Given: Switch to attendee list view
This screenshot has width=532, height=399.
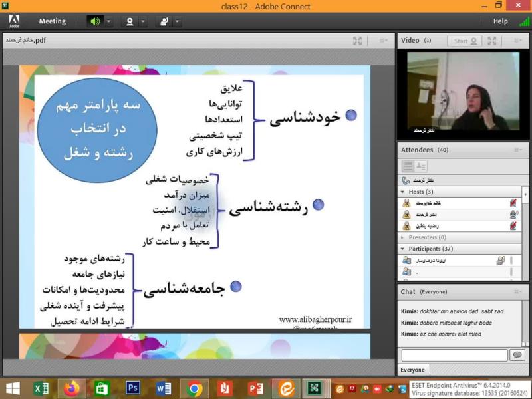Looking at the screenshot, I should (x=408, y=166).
